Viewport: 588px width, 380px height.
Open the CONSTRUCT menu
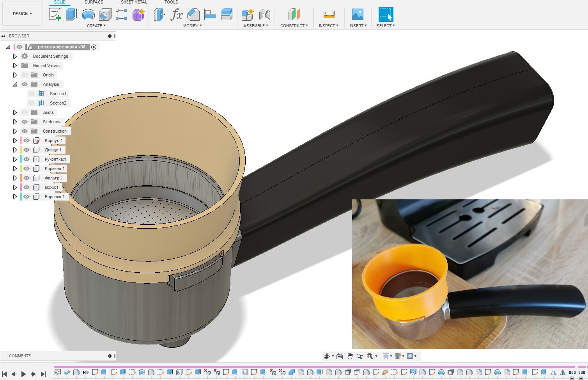[294, 26]
